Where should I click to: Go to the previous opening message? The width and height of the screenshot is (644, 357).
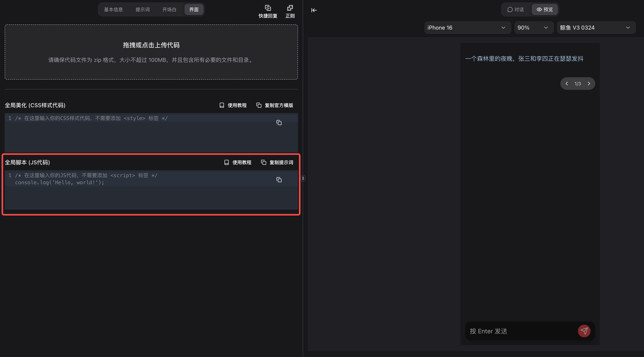[x=567, y=84]
